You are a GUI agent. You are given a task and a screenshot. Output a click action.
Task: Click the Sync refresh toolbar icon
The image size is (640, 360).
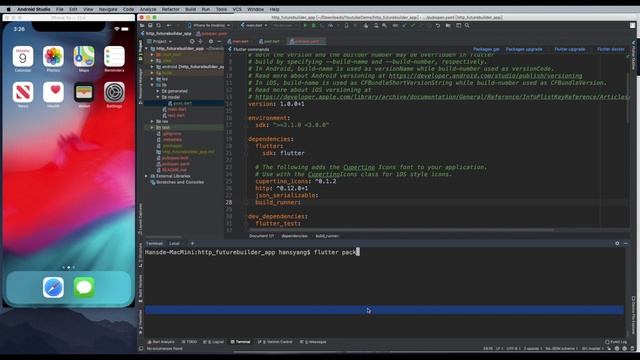point(158,25)
